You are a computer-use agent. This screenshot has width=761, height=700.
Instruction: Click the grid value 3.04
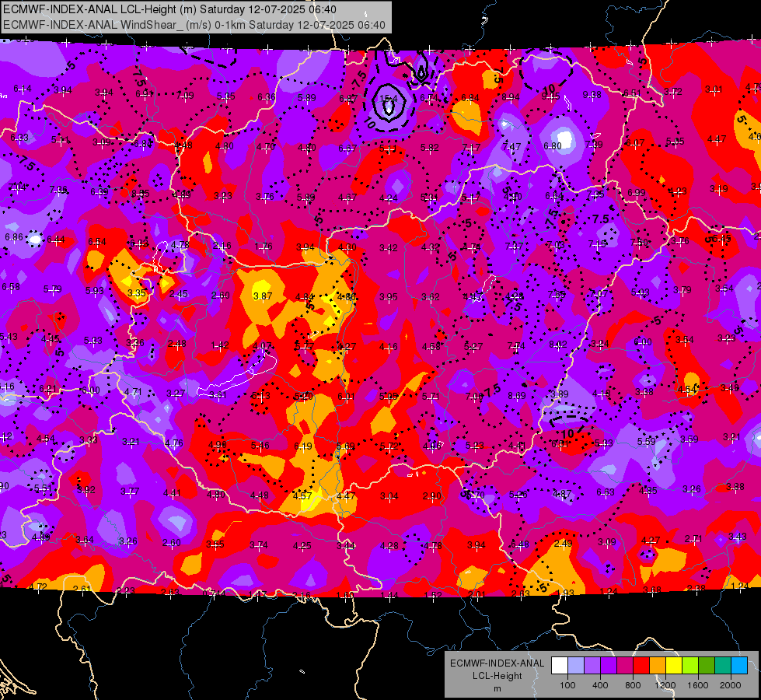coord(389,496)
